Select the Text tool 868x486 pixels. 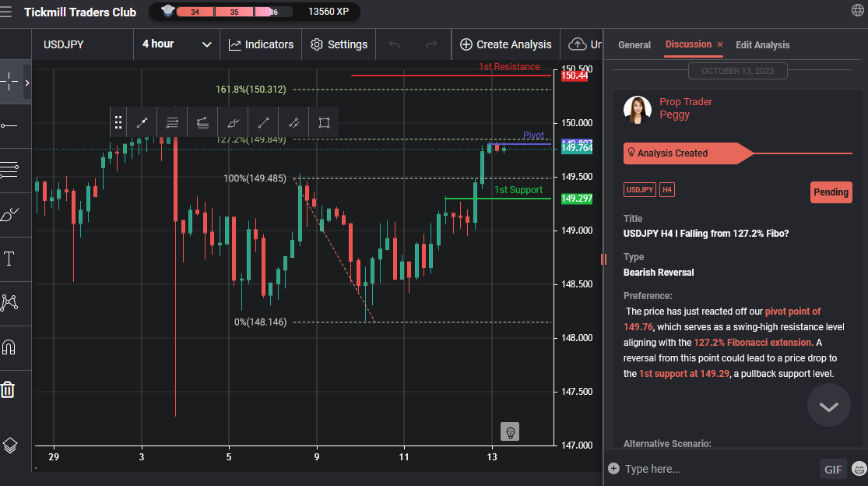click(9, 259)
